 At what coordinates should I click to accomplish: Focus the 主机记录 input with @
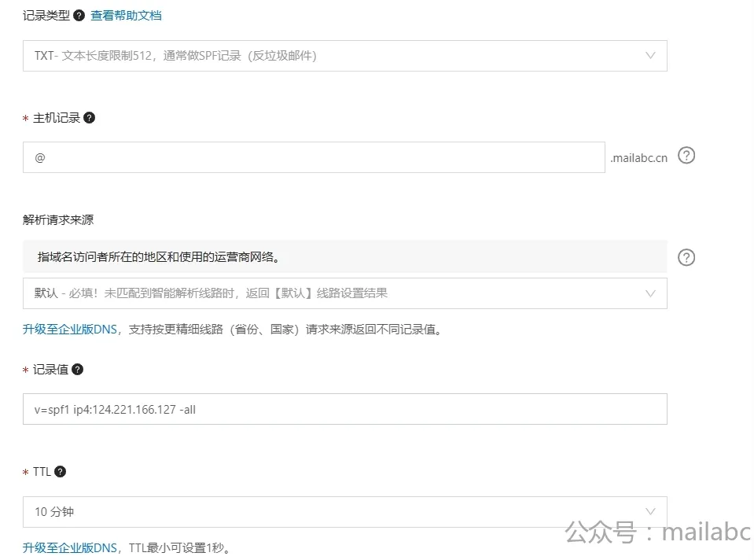[314, 157]
